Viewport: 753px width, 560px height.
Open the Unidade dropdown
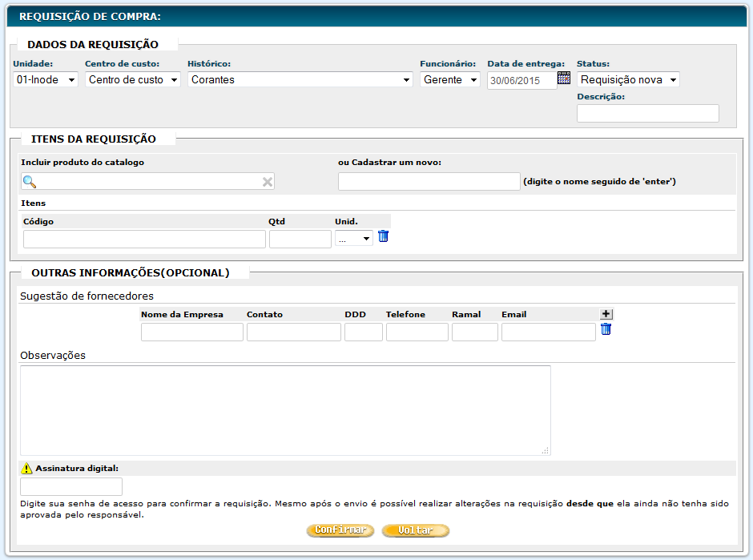coord(46,80)
